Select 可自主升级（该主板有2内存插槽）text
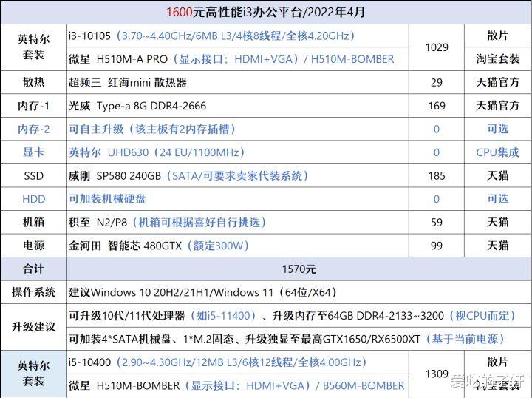 click(x=152, y=129)
